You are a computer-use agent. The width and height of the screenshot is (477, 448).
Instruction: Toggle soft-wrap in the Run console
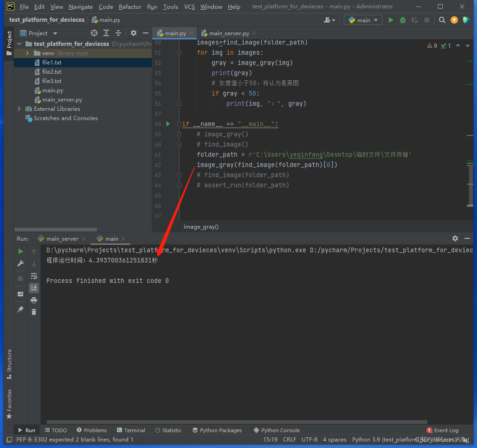[33, 275]
